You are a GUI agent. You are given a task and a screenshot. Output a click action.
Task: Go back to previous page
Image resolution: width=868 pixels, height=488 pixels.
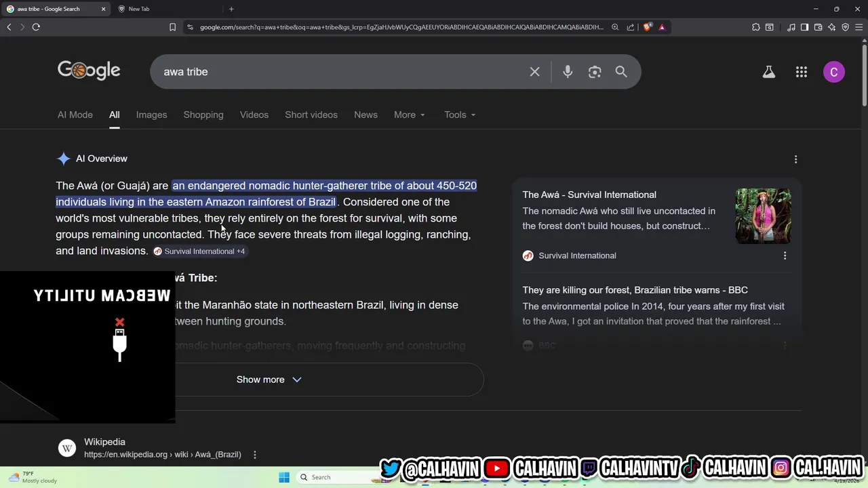(x=9, y=27)
